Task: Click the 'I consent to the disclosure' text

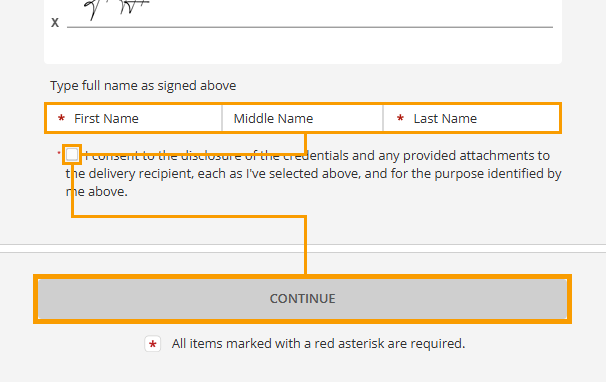Action: pos(162,155)
